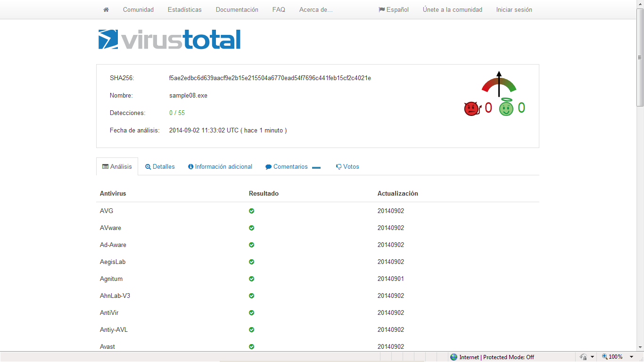Open the FAQ page
This screenshot has height=362, width=644.
[x=279, y=9]
